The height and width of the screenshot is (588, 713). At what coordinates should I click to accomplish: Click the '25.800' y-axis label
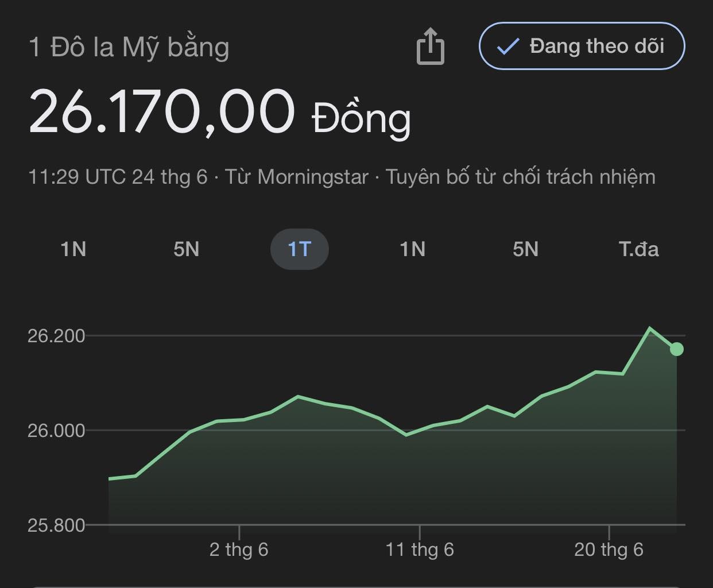point(56,525)
